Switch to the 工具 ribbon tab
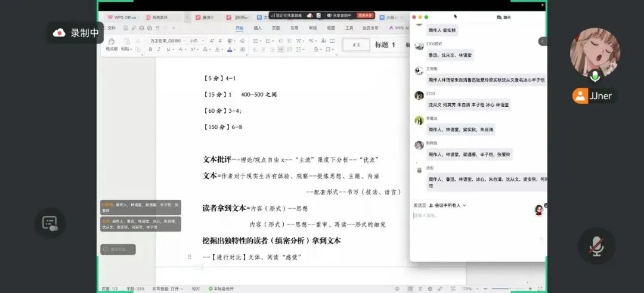The image size is (644, 293). (349, 28)
